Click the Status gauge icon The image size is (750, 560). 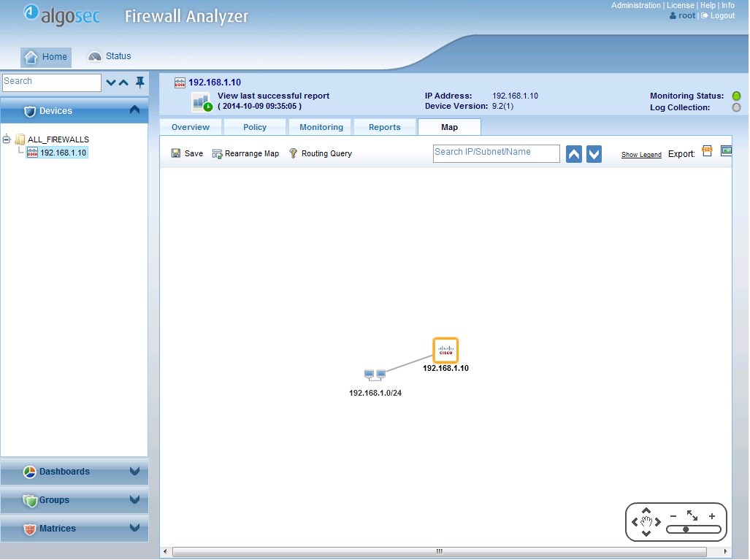(x=95, y=56)
